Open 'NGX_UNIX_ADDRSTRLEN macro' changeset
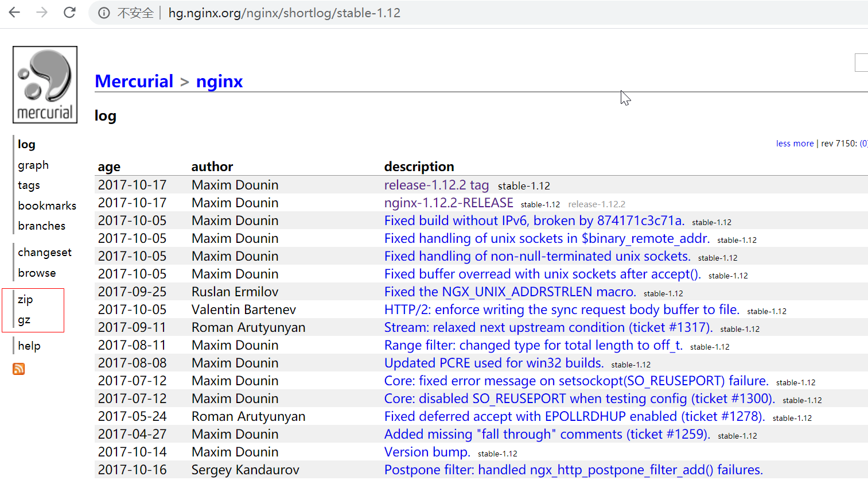The height and width of the screenshot is (480, 868). click(511, 292)
